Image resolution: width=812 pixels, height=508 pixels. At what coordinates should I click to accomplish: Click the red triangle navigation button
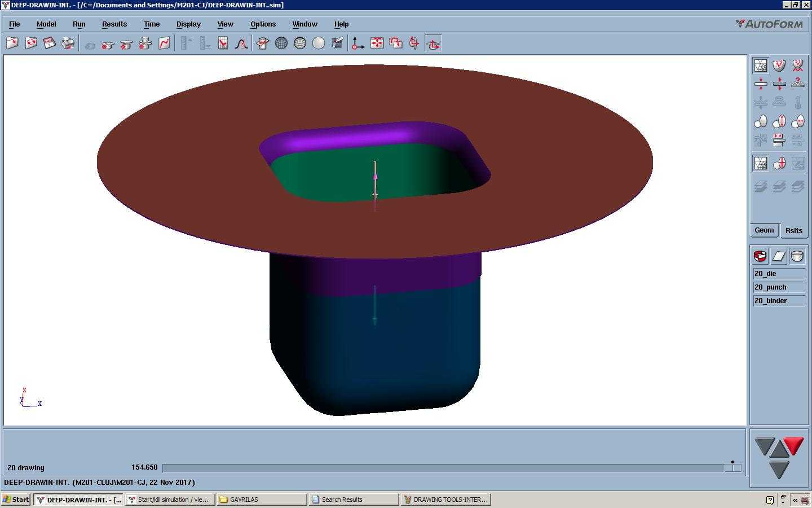point(794,445)
